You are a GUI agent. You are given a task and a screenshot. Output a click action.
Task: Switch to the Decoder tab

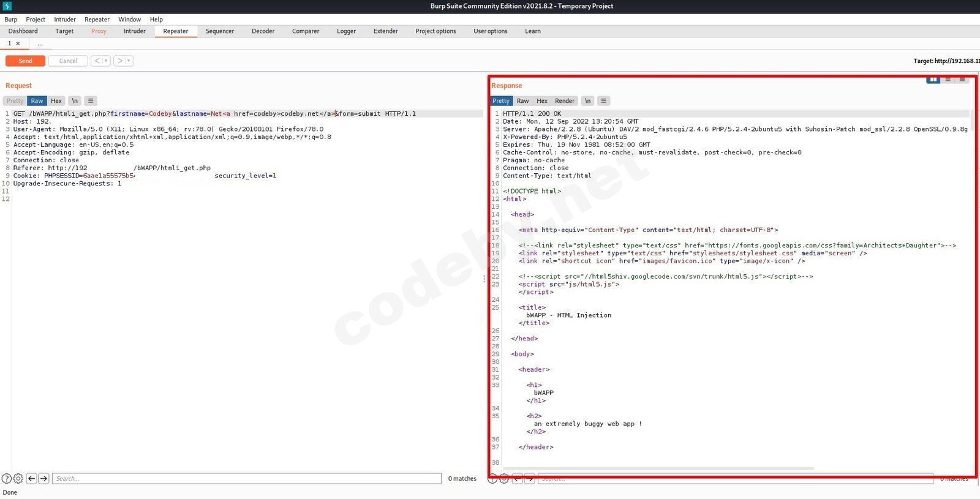pos(263,31)
